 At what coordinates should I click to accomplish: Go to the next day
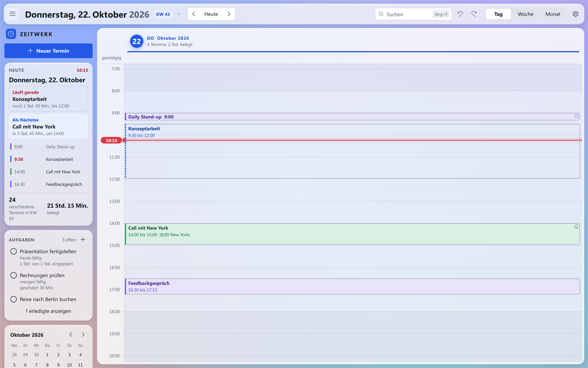(x=229, y=14)
